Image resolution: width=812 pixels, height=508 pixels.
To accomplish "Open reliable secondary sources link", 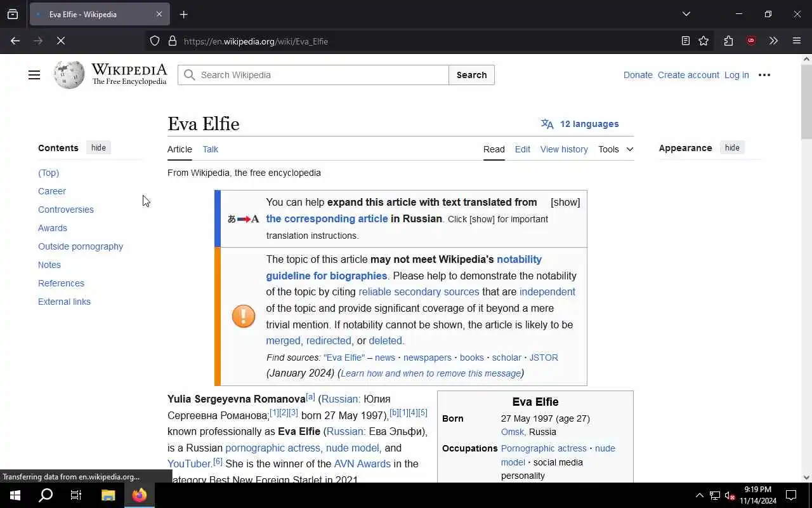I will tap(419, 292).
